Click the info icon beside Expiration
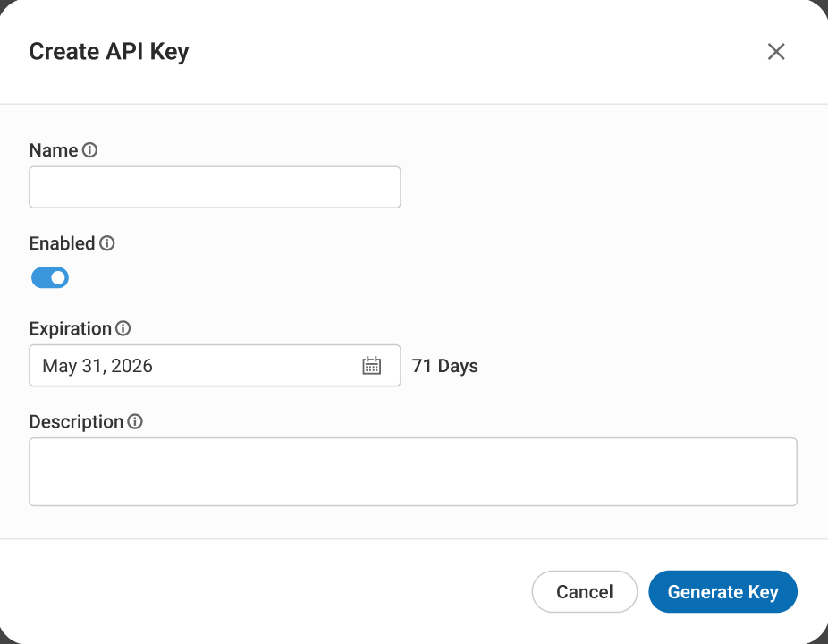 pos(123,328)
